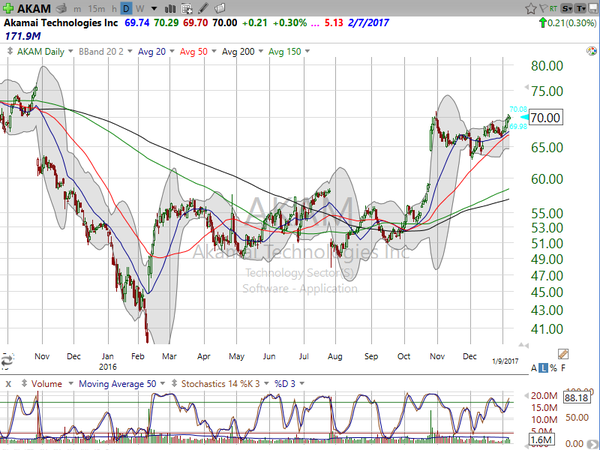The width and height of the screenshot is (600, 450).
Task: Click the low price 69.70
Action: [195, 23]
